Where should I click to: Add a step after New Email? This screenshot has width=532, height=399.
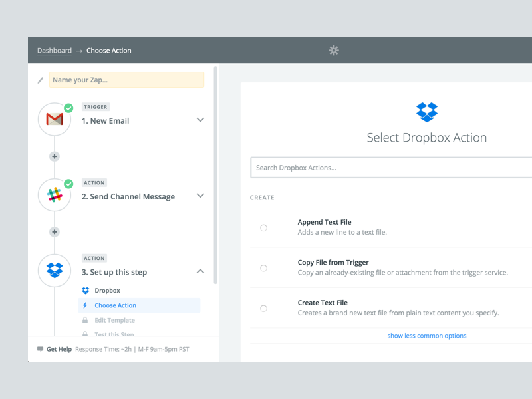click(55, 156)
